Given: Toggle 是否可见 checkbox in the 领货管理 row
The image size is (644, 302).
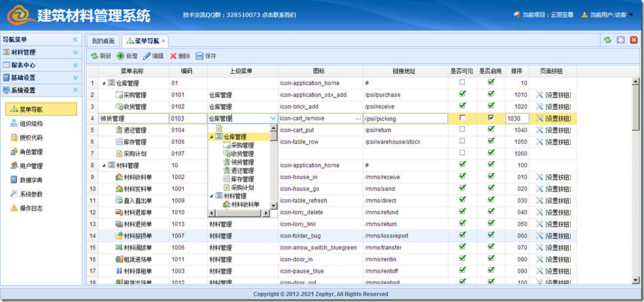Looking at the screenshot, I should point(462,118).
